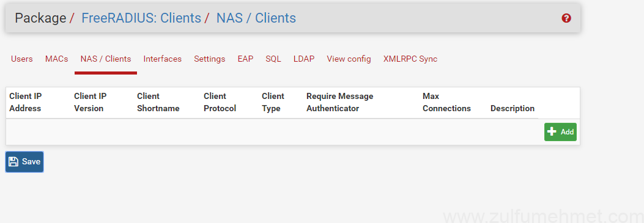
Task: Select the NAS / Clients tab
Action: click(106, 59)
